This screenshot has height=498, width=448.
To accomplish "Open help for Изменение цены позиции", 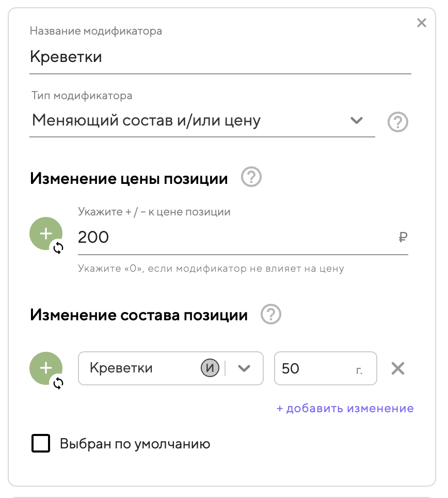I will pyautogui.click(x=251, y=178).
